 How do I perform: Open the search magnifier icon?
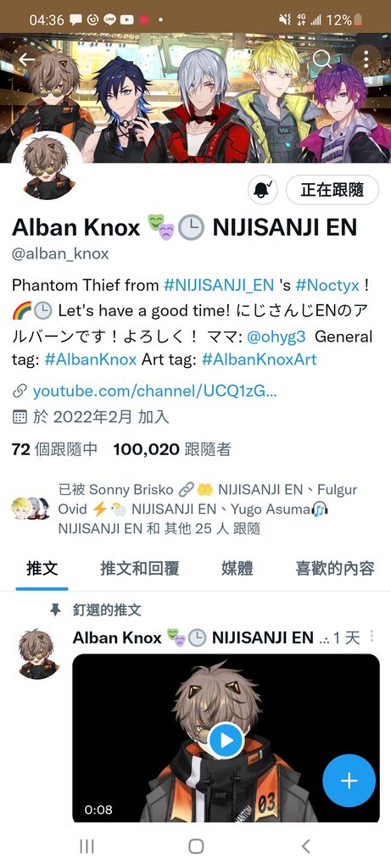coord(321,58)
